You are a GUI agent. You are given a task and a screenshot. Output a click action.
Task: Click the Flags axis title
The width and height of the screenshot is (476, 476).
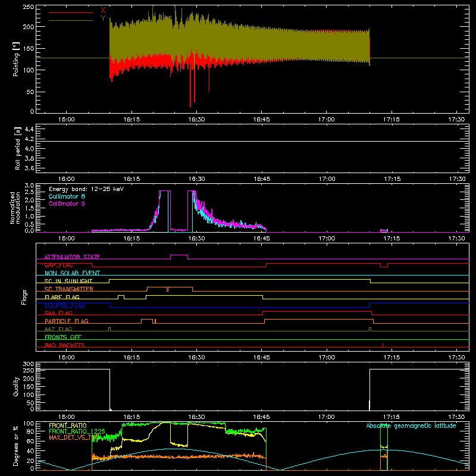pyautogui.click(x=24, y=297)
